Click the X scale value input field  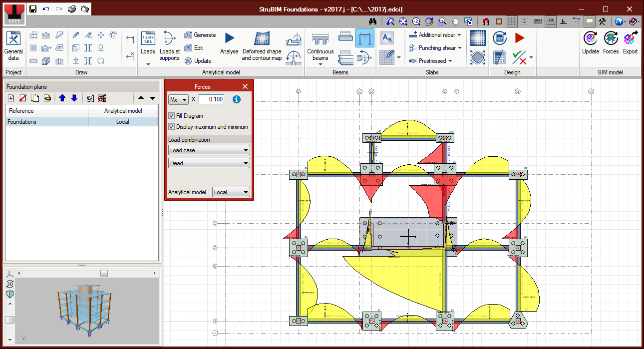[211, 99]
